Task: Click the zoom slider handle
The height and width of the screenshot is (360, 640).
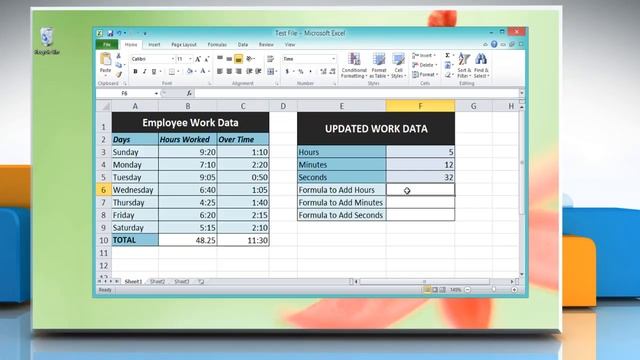Action: coord(493,290)
